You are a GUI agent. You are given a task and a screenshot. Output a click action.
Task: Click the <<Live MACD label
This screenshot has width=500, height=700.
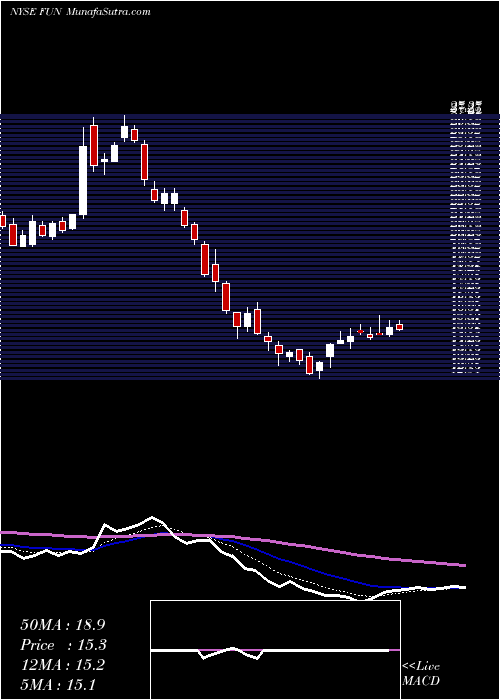click(x=421, y=674)
